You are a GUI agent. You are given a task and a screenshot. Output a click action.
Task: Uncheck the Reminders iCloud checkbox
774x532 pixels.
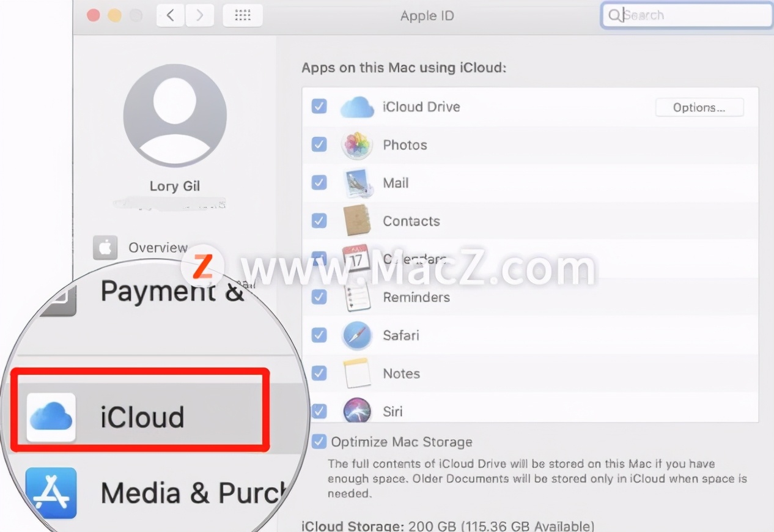[319, 297]
